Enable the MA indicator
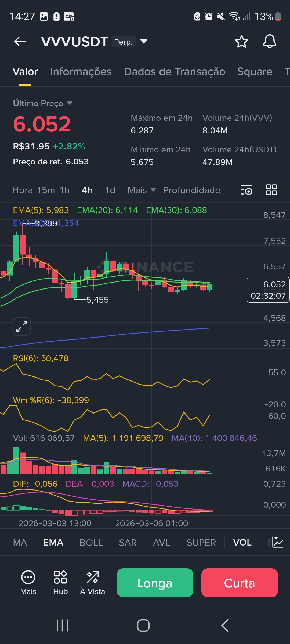Viewport: 290px width, 644px height. coord(20,543)
